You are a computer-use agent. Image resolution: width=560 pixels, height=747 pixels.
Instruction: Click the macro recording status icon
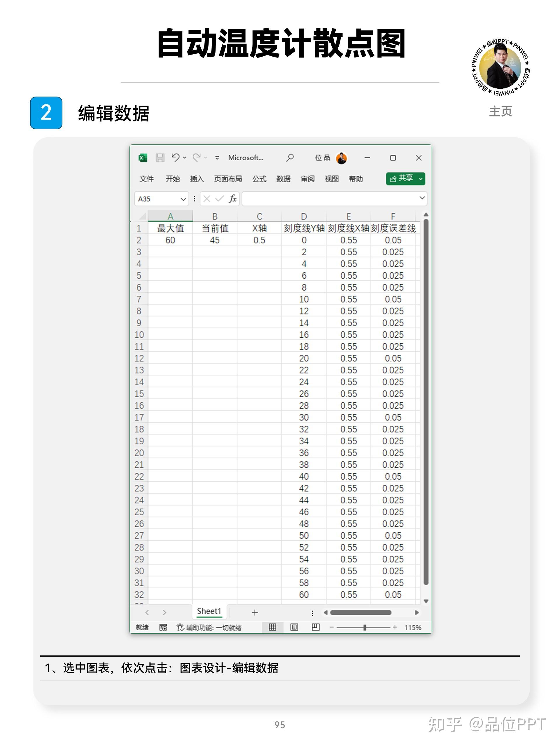pos(163,627)
